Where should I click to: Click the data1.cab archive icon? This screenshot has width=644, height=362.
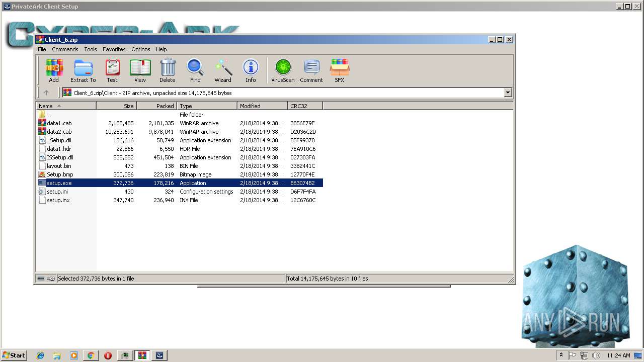pyautogui.click(x=42, y=123)
